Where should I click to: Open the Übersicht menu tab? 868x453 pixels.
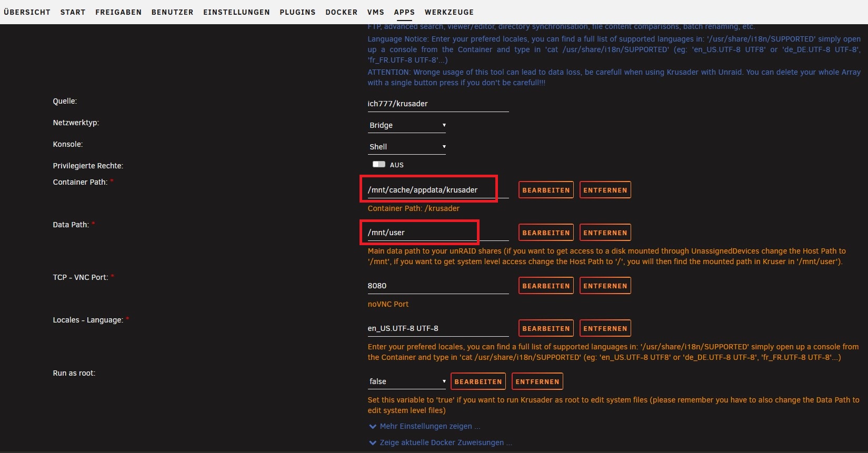point(27,12)
